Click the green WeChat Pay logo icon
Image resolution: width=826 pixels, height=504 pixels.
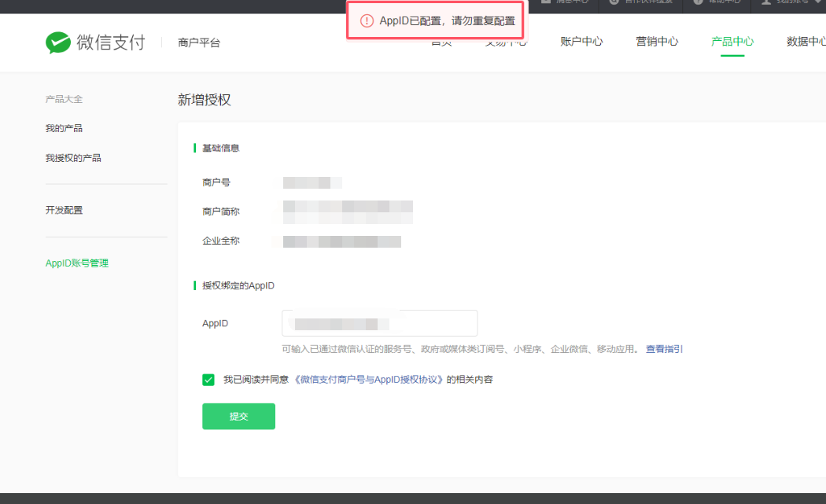(58, 42)
